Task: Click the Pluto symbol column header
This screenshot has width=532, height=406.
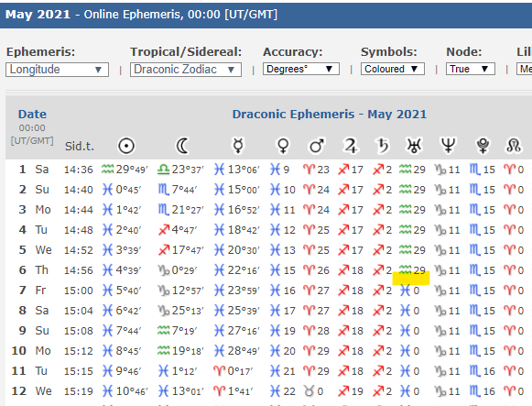Action: pos(483,146)
